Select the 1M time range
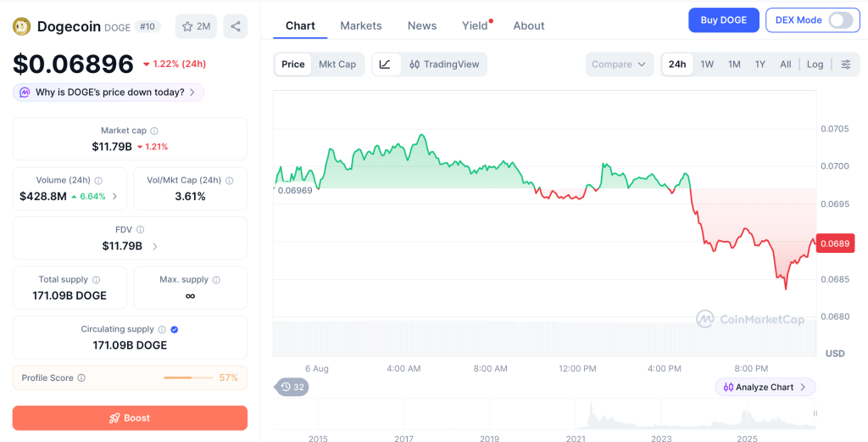The width and height of the screenshot is (868, 442). (734, 64)
